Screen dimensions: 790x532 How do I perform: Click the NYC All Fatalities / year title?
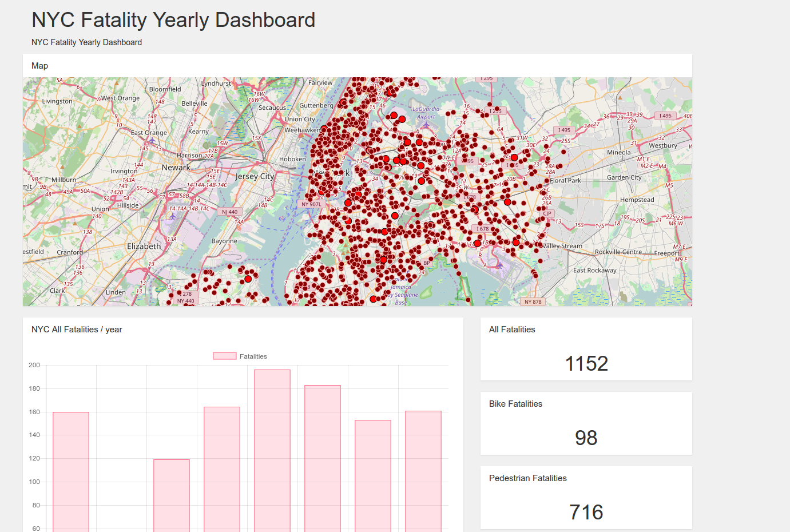[77, 329]
